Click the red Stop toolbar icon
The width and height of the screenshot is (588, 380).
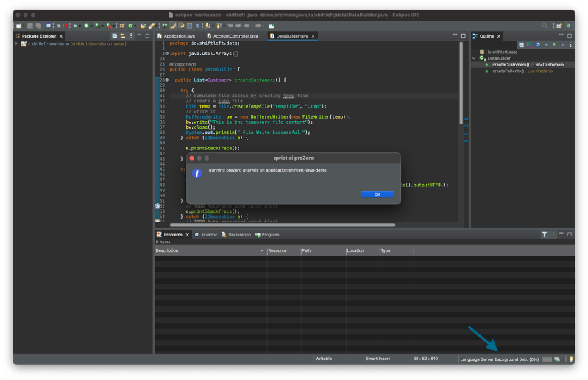[67, 26]
